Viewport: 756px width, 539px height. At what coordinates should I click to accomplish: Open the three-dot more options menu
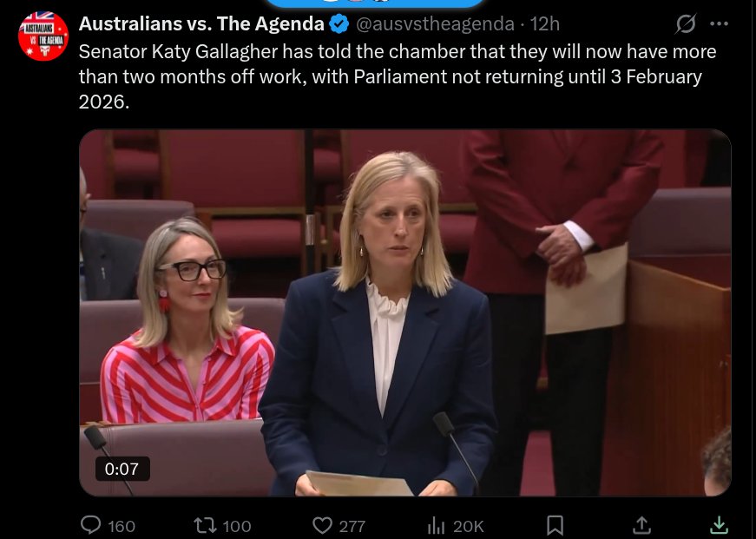coord(720,23)
